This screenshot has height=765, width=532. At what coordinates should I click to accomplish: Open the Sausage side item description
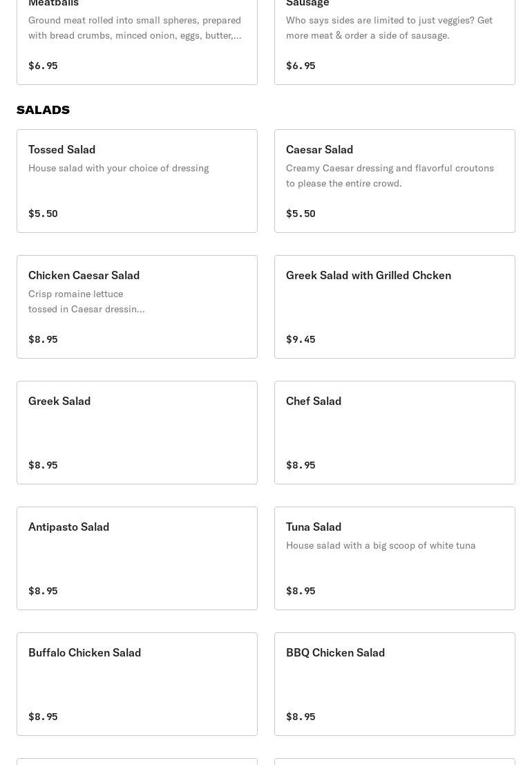coord(389,28)
